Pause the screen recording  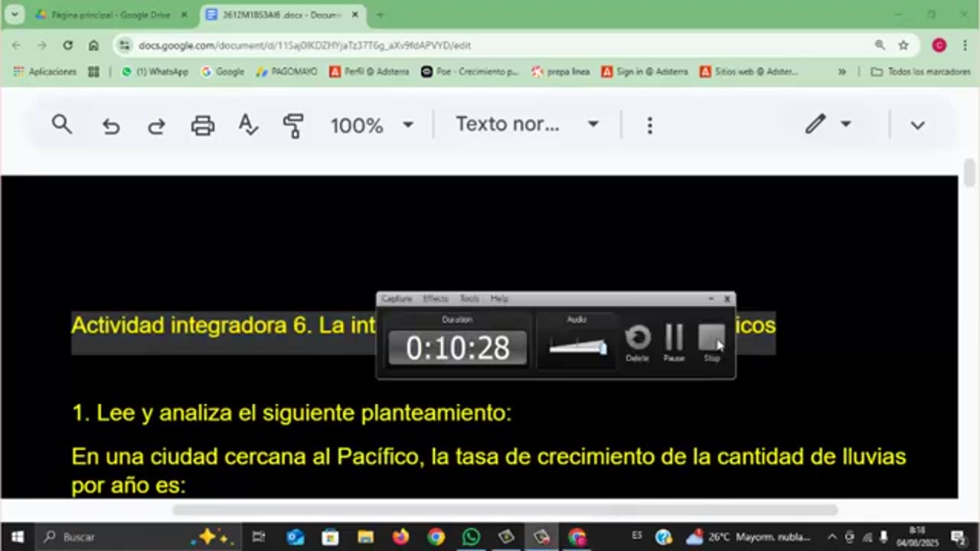point(675,342)
